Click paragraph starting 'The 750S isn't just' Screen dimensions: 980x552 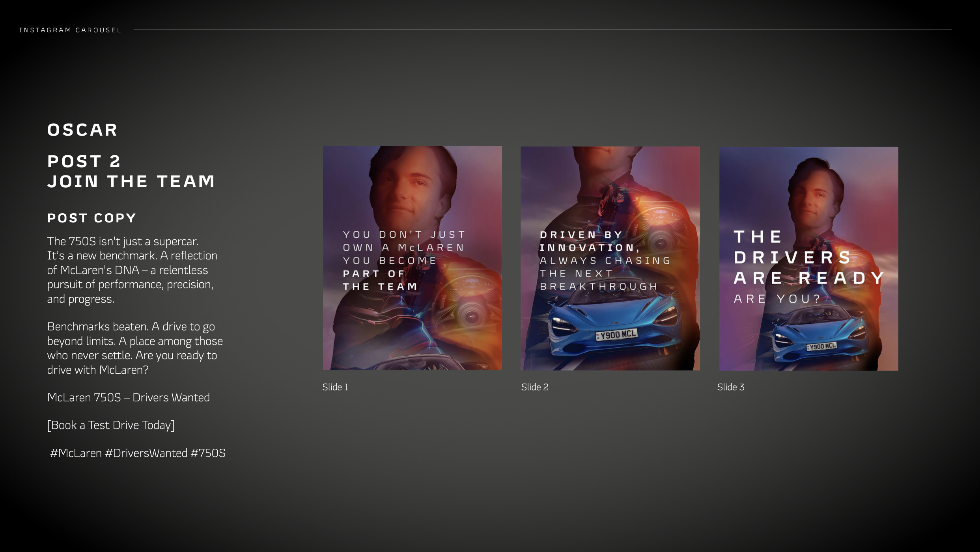coord(132,270)
